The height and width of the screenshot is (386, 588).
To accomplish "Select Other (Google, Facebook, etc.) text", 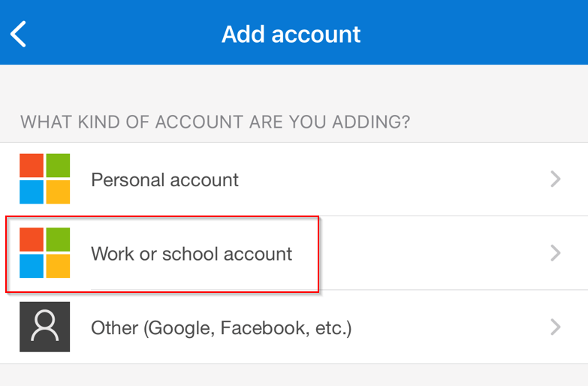I will click(x=222, y=328).
